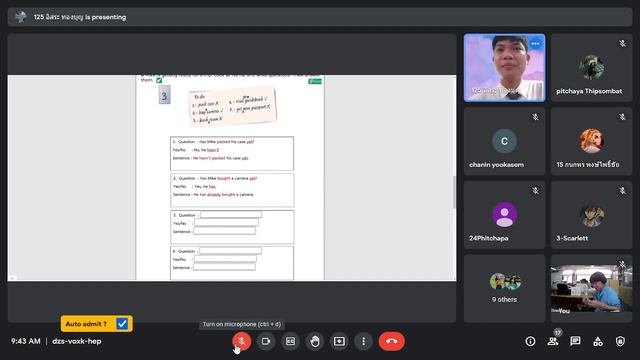Open host controls shield icon

pyautogui.click(x=620, y=341)
